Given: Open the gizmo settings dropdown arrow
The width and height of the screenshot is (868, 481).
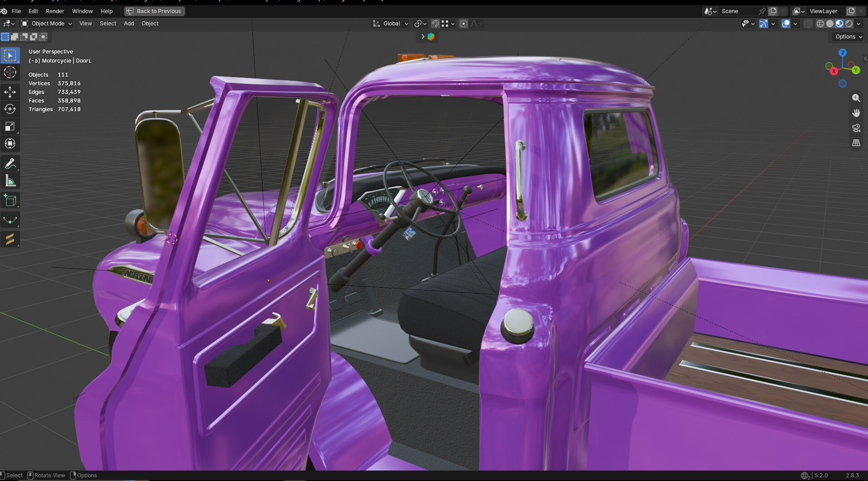Looking at the screenshot, I should [773, 24].
